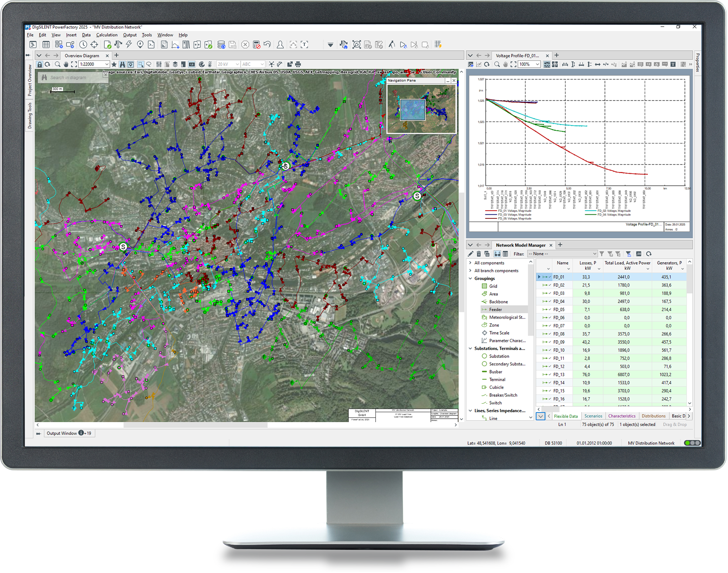Toggle the rectangular selection mode icon
Image resolution: width=728 pixels, height=573 pixels.
[140, 64]
